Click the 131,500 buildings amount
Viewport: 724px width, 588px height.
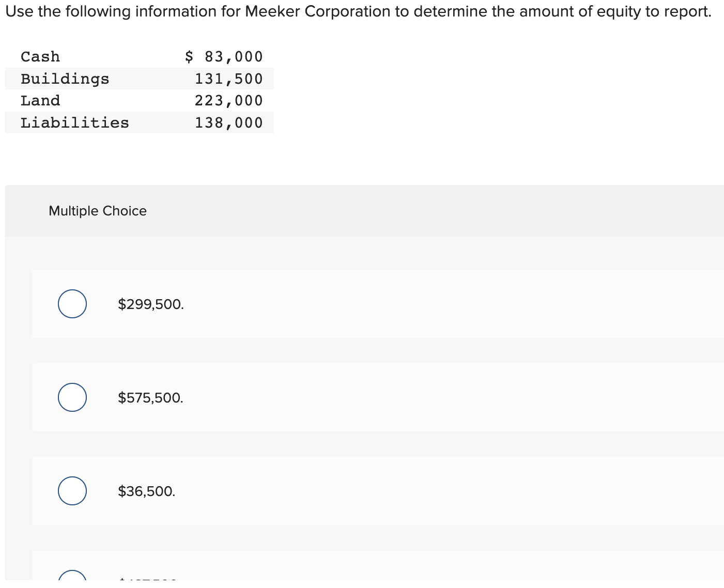click(229, 79)
